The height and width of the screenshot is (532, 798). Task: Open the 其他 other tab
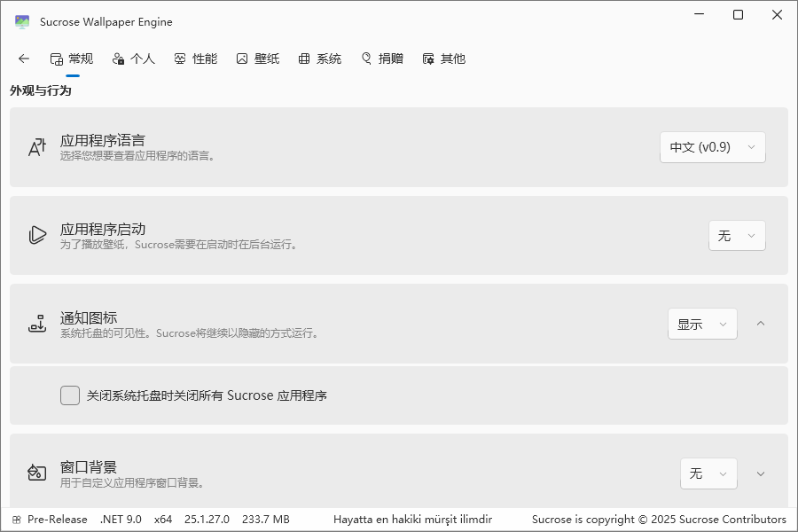[444, 59]
